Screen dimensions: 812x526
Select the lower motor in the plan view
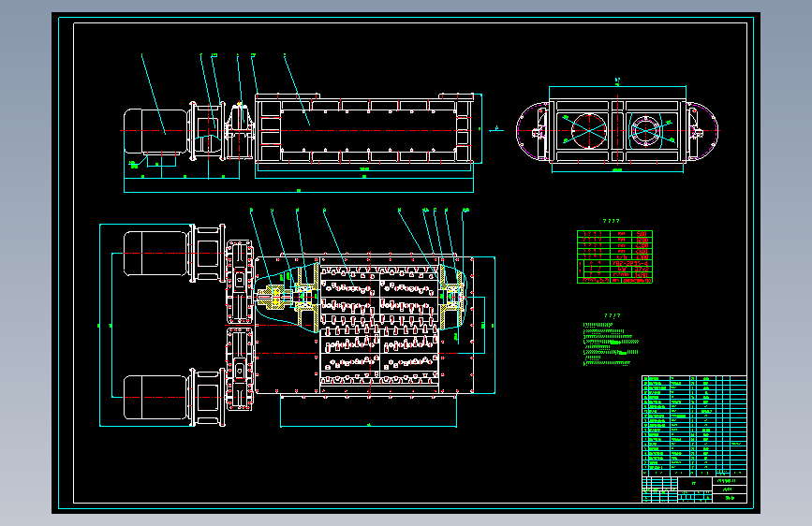[155, 397]
